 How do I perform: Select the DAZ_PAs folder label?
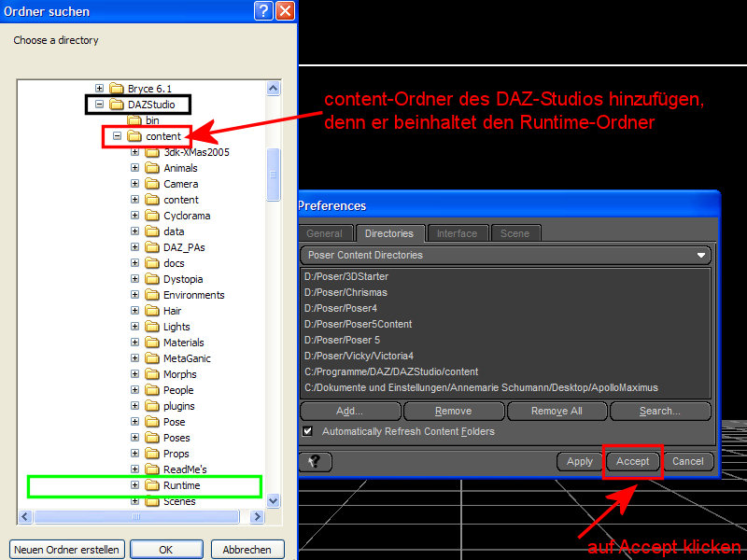click(184, 247)
